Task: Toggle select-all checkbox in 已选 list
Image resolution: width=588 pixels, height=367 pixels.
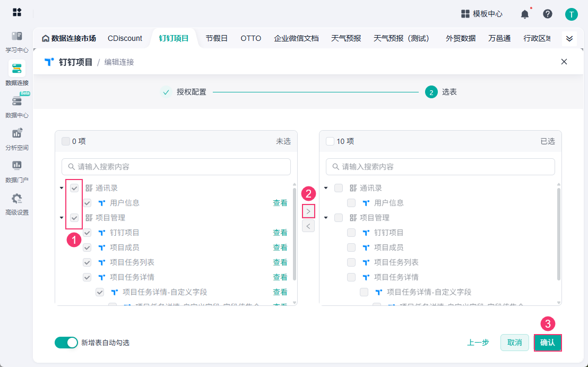Action: tap(330, 141)
